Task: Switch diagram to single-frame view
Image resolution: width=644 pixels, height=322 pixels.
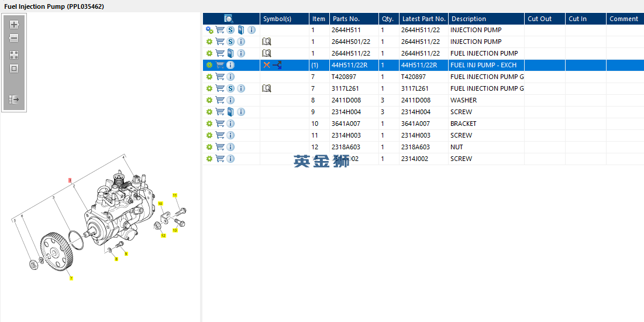Action: point(15,68)
